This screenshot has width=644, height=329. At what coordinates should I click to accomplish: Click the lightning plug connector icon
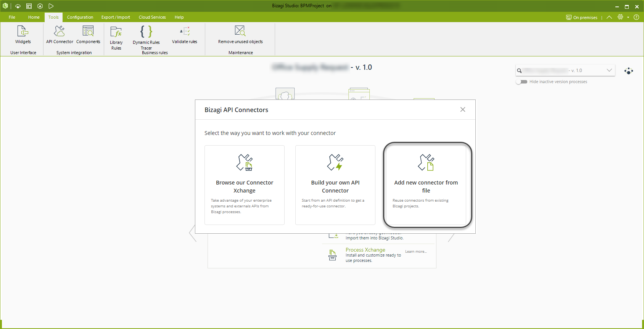coord(335,162)
